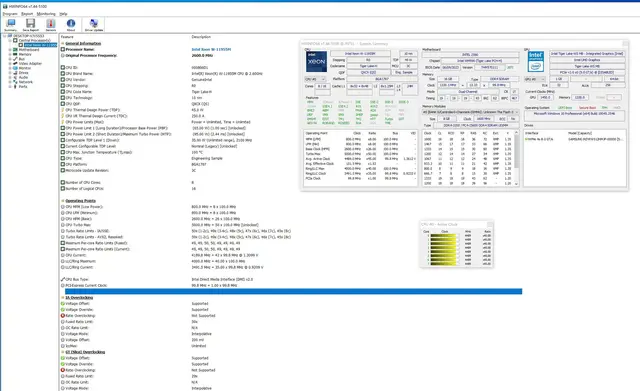Click the Intel Xeon W-11955M processor name link
Viewport: 640px width, 391px height.
click(x=211, y=49)
